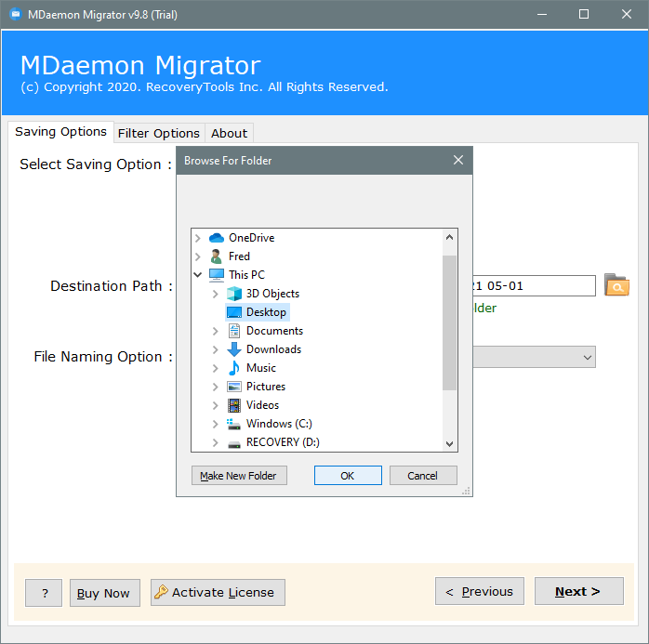Click the Destination Path input field
649x644 pixels.
coord(534,286)
